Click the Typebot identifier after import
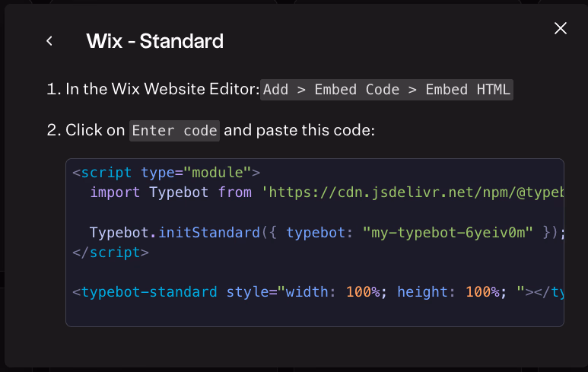588x372 pixels. point(179,192)
